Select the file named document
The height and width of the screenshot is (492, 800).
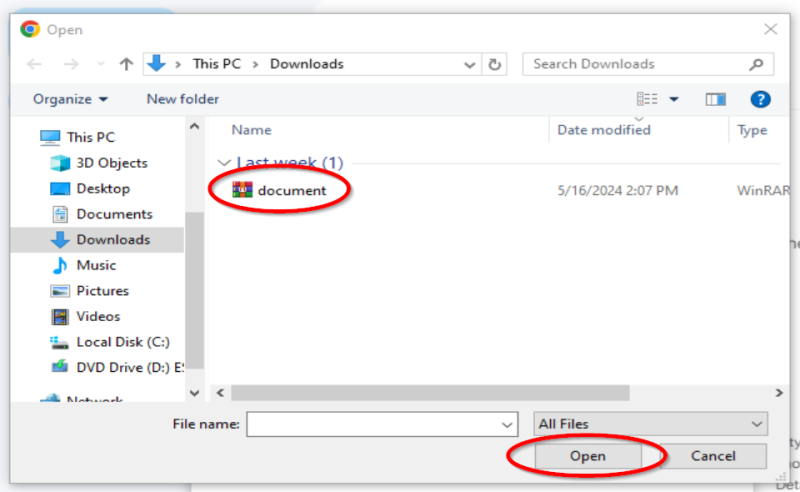(x=291, y=190)
